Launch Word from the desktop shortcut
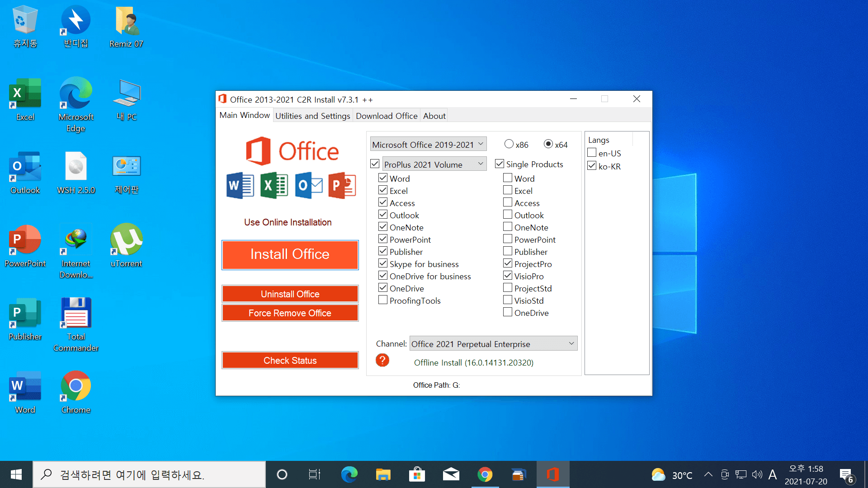Image resolution: width=868 pixels, height=488 pixels. 25,392
